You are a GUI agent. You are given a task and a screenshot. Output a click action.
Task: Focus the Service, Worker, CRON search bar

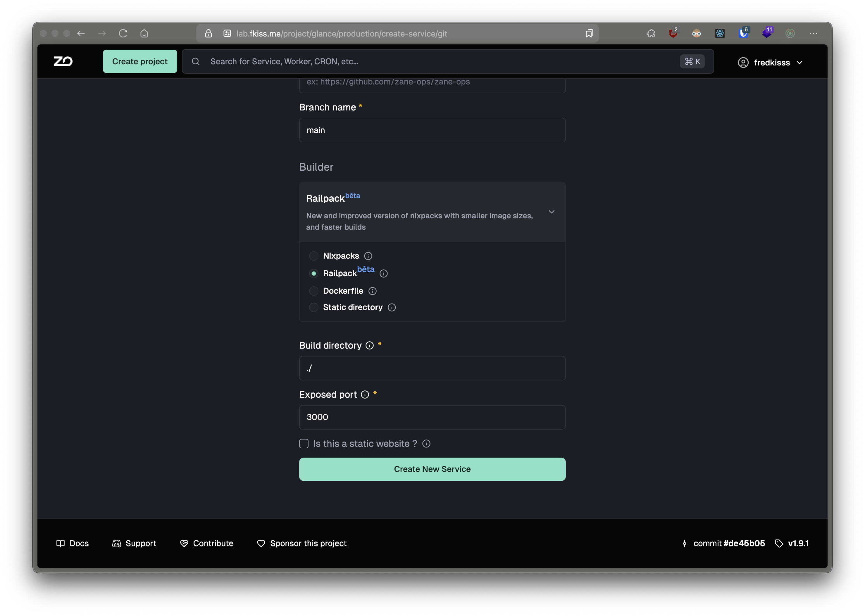(448, 61)
